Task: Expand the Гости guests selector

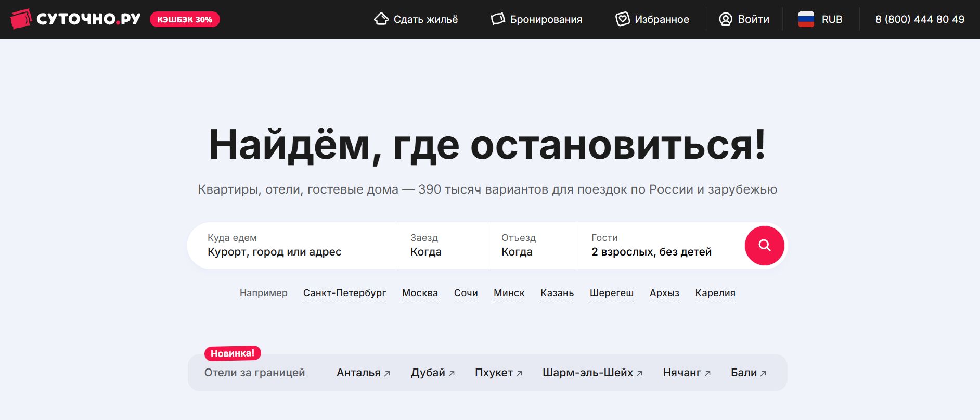Action: click(x=660, y=246)
